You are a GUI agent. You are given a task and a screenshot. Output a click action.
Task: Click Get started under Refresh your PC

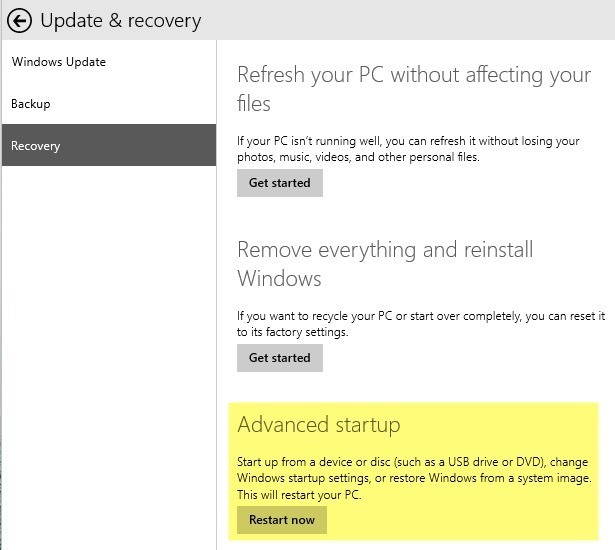pyautogui.click(x=279, y=183)
